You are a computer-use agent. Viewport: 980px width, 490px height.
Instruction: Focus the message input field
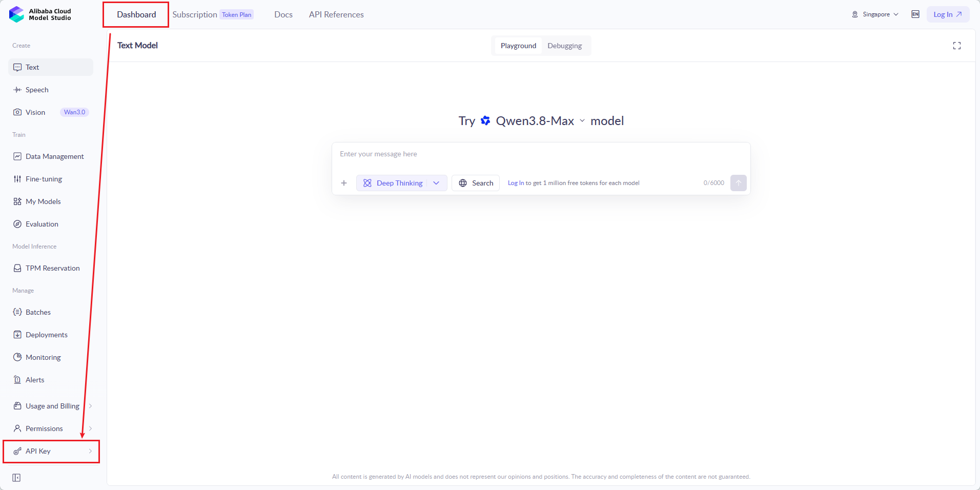click(541, 154)
